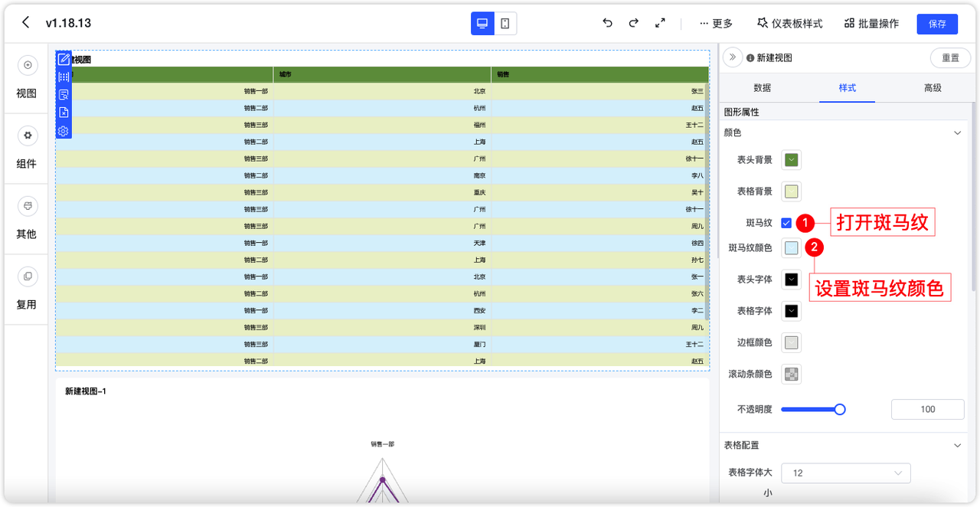Click the properties panel vertical scrollbar
Image resolution: width=980 pixels, height=507 pixels.
[975, 197]
